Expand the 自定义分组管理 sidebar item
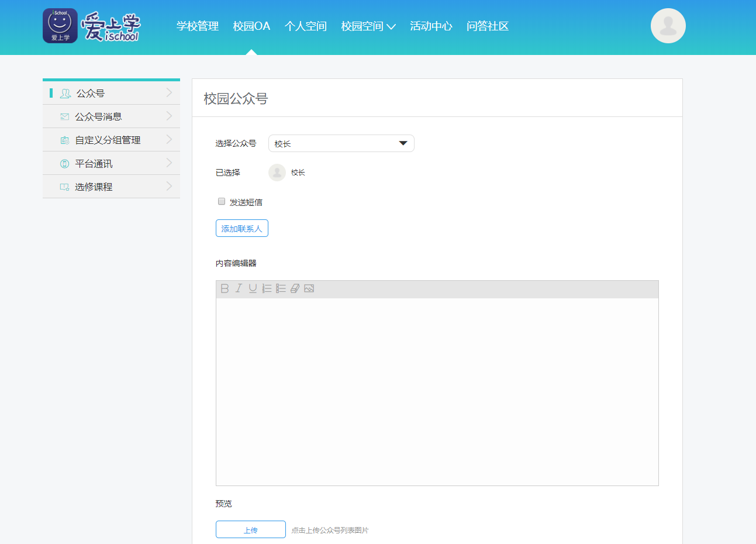This screenshot has width=756, height=544. click(111, 140)
